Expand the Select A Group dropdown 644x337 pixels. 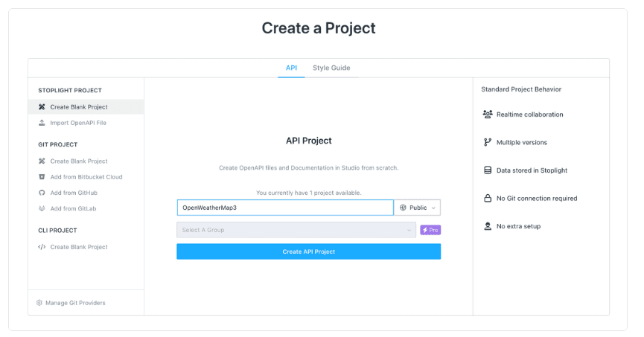tap(296, 231)
